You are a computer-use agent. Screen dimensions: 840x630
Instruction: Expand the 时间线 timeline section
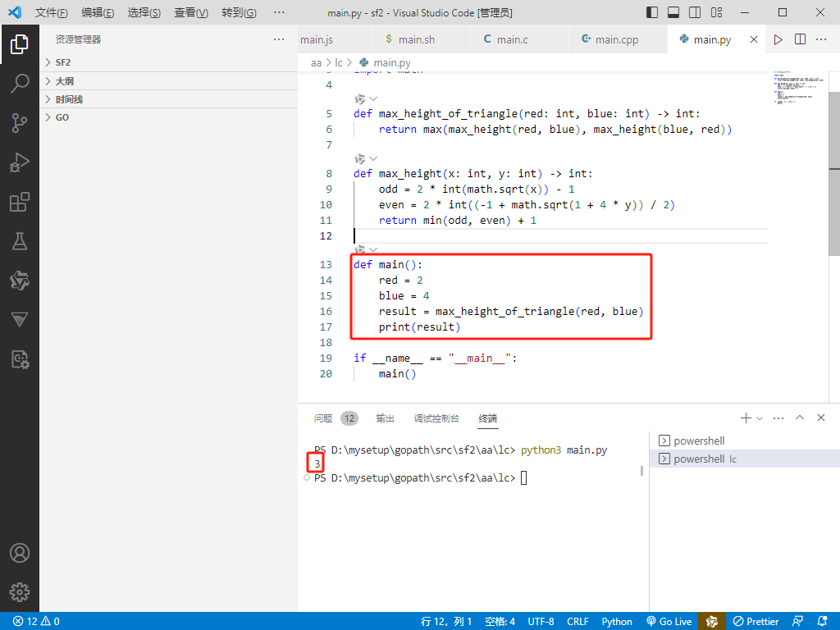[169, 99]
